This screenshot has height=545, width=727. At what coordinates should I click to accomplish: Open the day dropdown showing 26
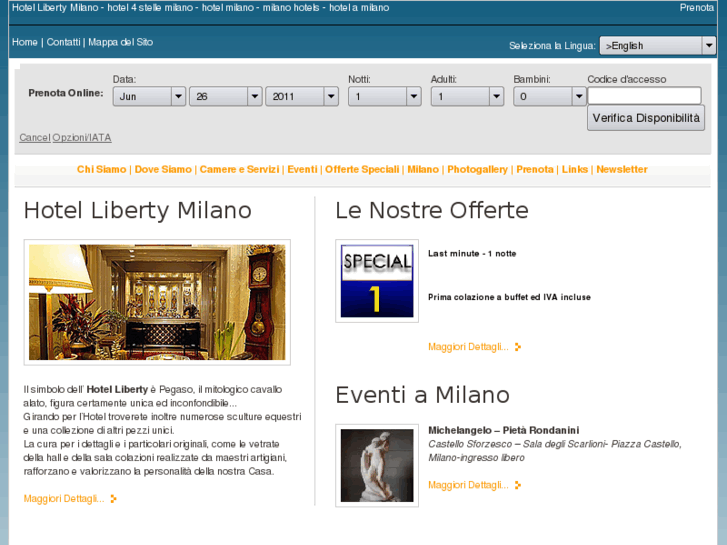pyautogui.click(x=225, y=97)
